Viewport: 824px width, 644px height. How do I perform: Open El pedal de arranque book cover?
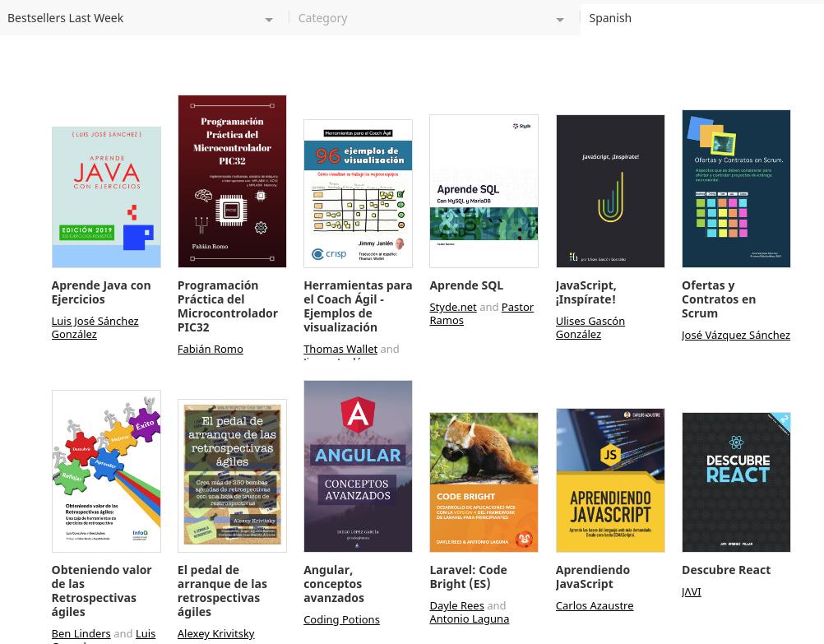click(x=232, y=475)
